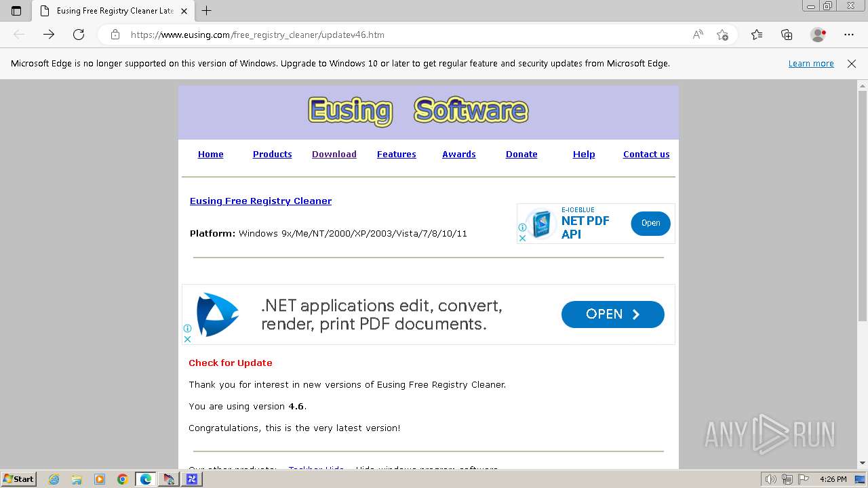
Task: Click the scrollbar down arrow
Action: [x=863, y=464]
